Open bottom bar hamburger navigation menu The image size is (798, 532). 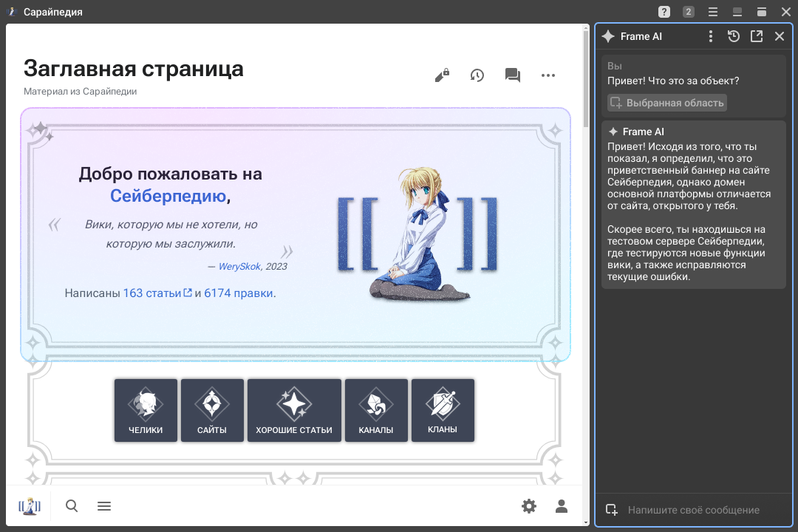(104, 506)
